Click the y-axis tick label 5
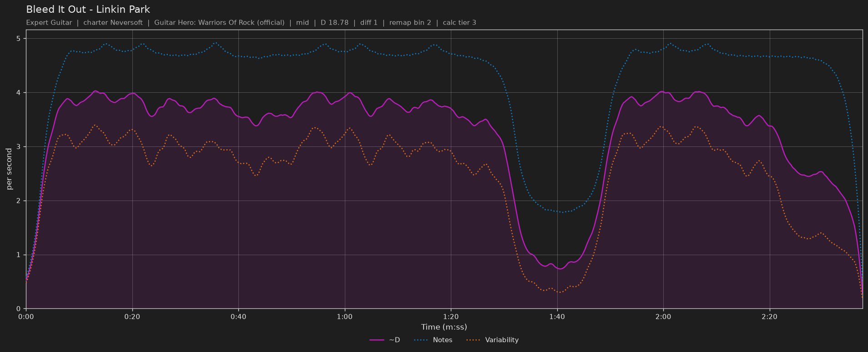The height and width of the screenshot is (352, 868). [x=19, y=39]
